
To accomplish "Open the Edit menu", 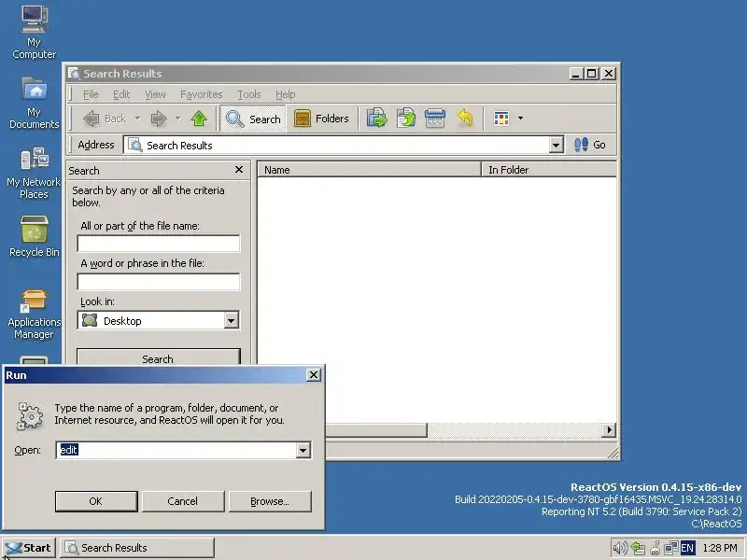I will pyautogui.click(x=121, y=94).
